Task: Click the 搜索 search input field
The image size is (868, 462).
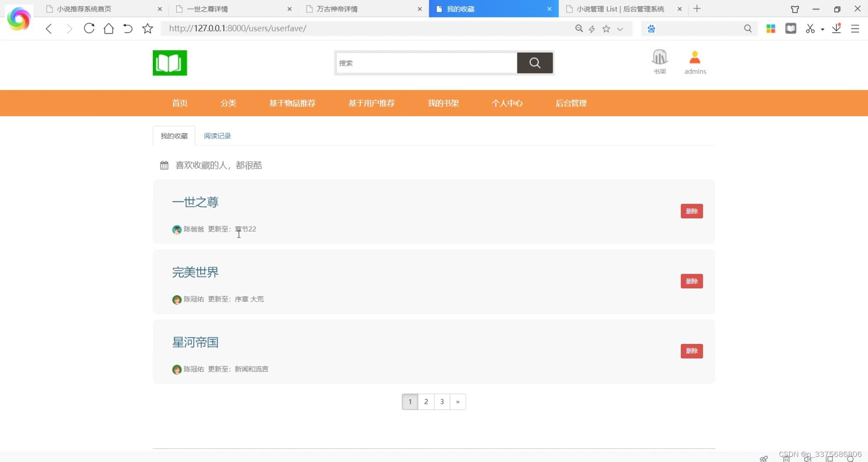Action: tap(426, 63)
